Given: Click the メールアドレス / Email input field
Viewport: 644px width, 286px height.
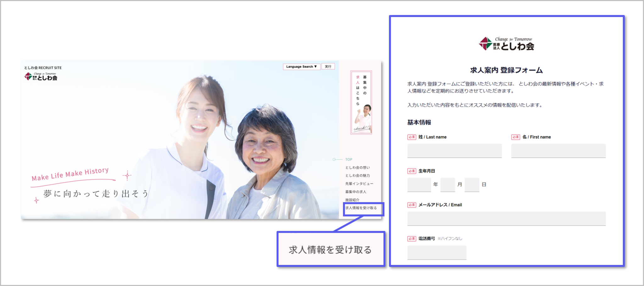Looking at the screenshot, I should click(506, 218).
